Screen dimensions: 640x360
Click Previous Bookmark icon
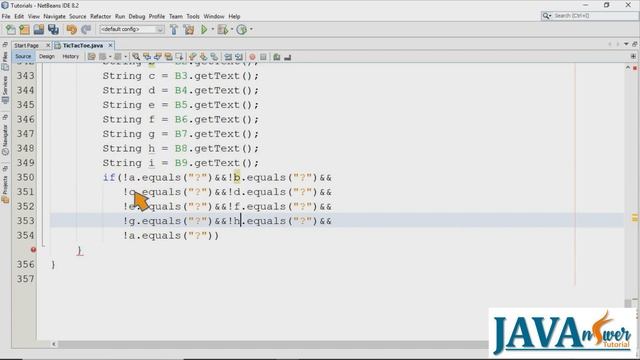(x=193, y=57)
